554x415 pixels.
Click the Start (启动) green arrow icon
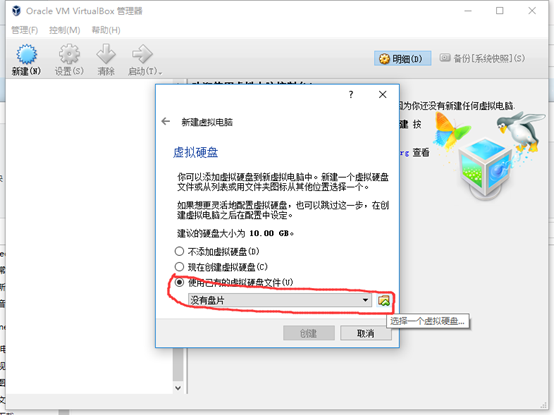pyautogui.click(x=142, y=54)
